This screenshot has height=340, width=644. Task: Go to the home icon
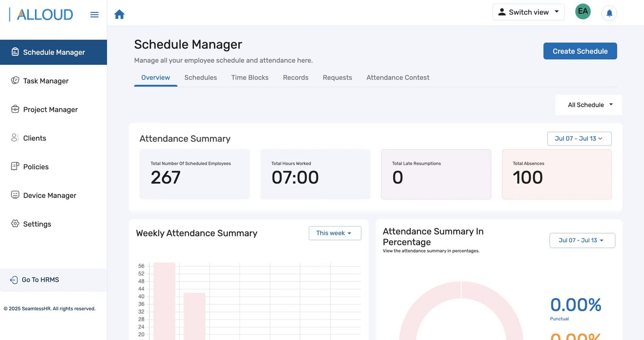click(119, 15)
